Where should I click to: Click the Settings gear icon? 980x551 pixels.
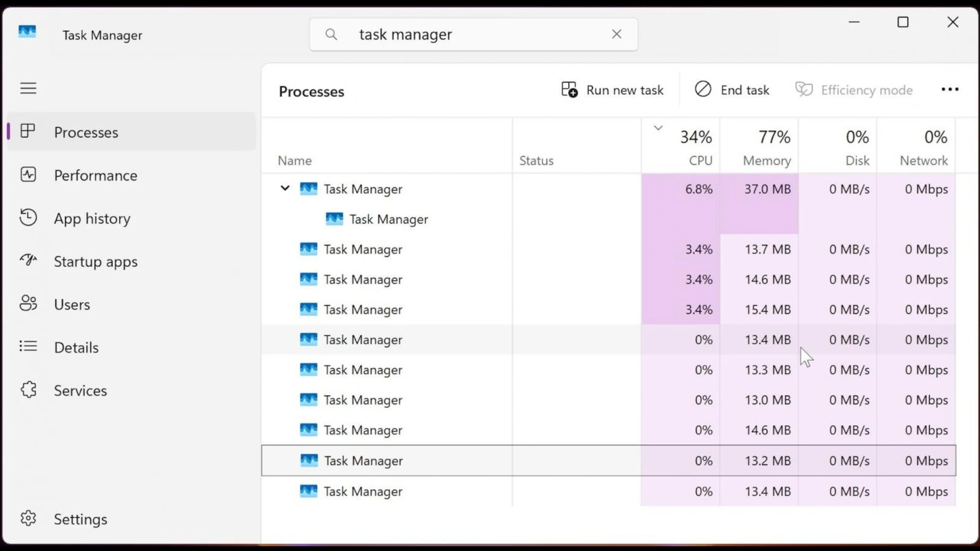28,518
